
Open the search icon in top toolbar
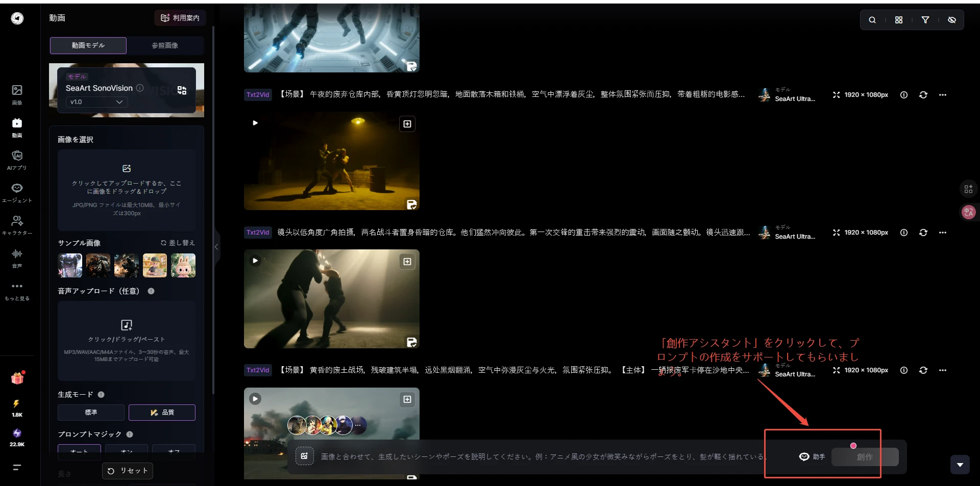(x=872, y=20)
